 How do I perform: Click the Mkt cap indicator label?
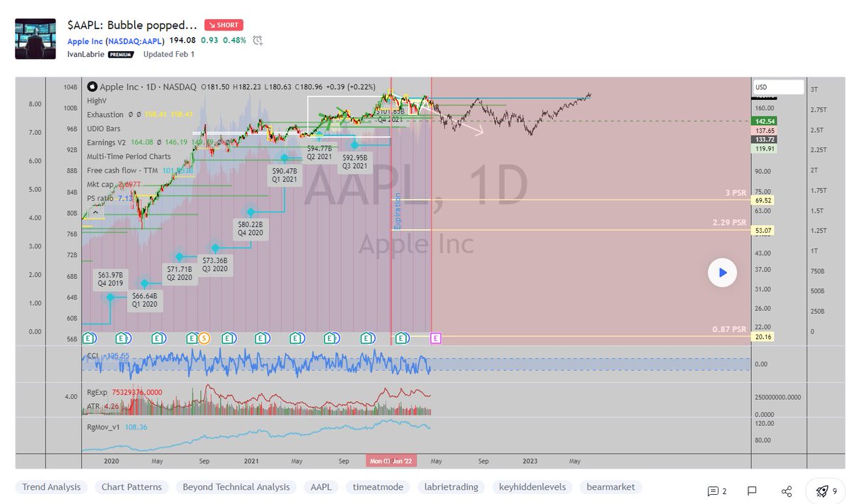click(102, 184)
